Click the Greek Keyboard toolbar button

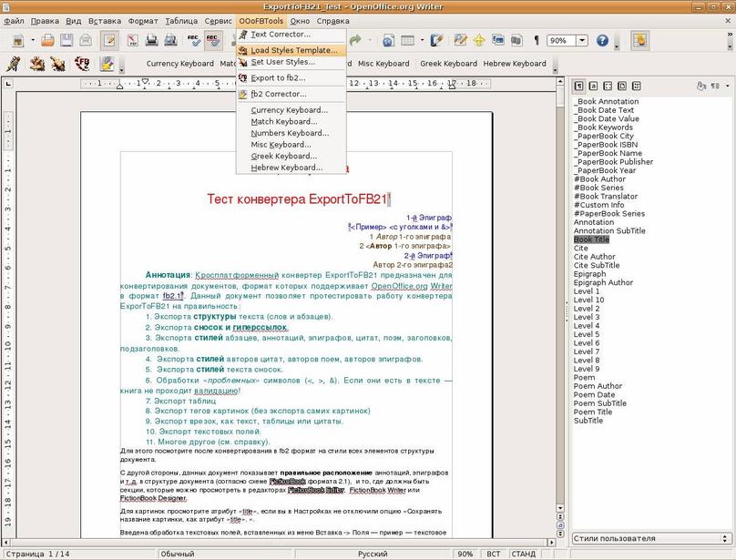[x=448, y=64]
